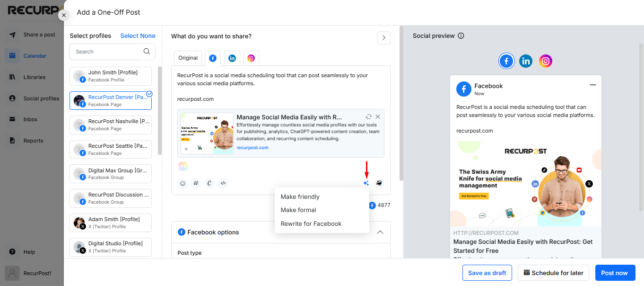Show the Facebook social preview

coord(506,61)
